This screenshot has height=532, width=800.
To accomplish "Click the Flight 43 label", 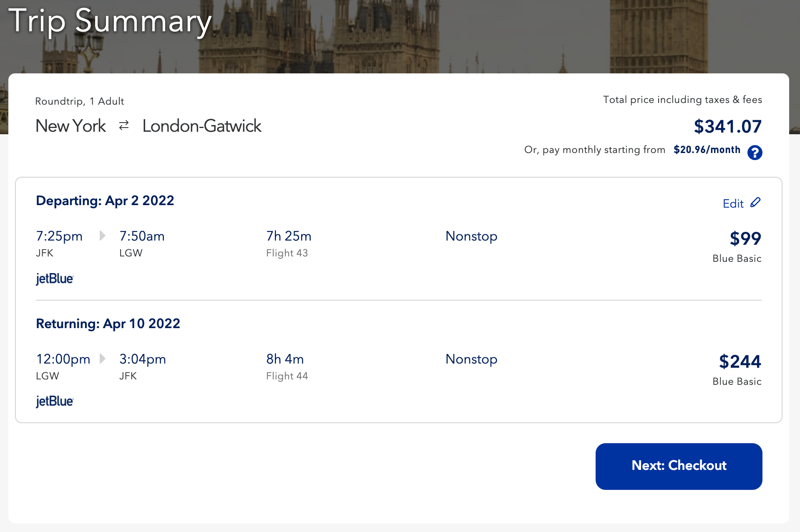I will point(287,253).
